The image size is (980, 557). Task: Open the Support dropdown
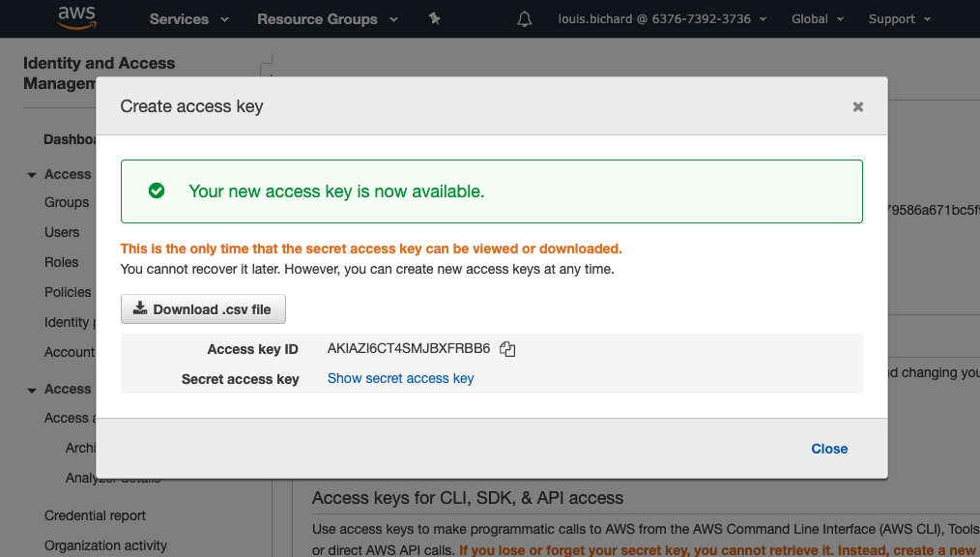tap(898, 18)
